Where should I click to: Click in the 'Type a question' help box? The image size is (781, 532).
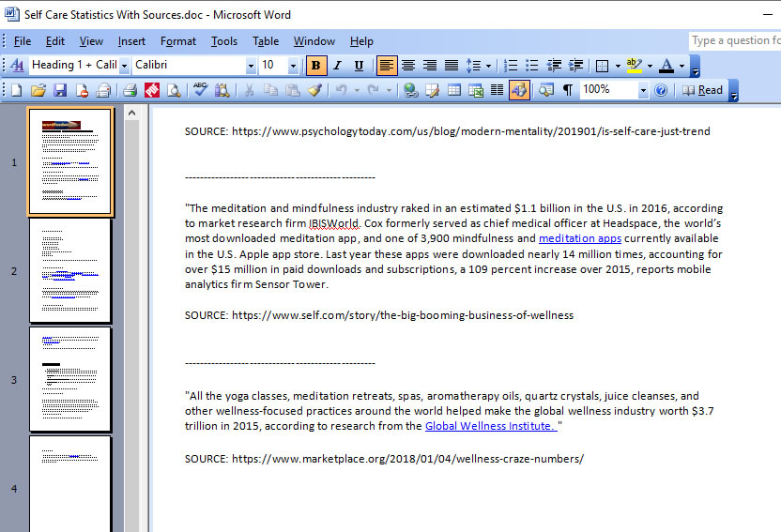(x=735, y=40)
